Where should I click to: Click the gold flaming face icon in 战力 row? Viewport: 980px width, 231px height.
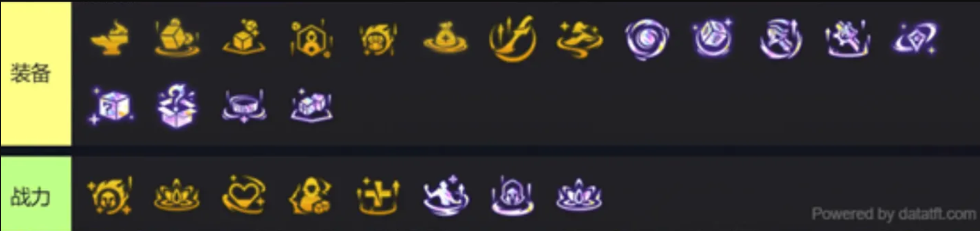[111, 196]
